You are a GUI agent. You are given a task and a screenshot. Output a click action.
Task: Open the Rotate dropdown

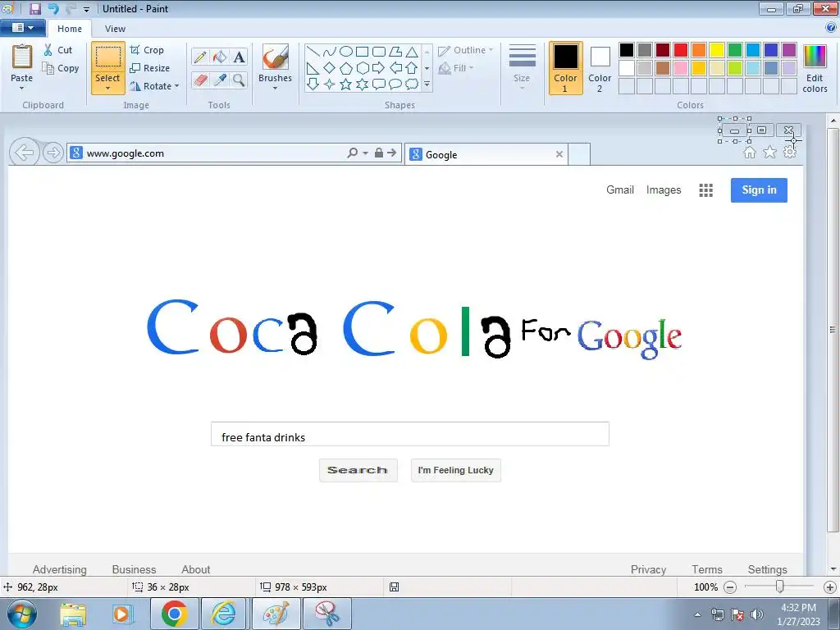pos(154,85)
